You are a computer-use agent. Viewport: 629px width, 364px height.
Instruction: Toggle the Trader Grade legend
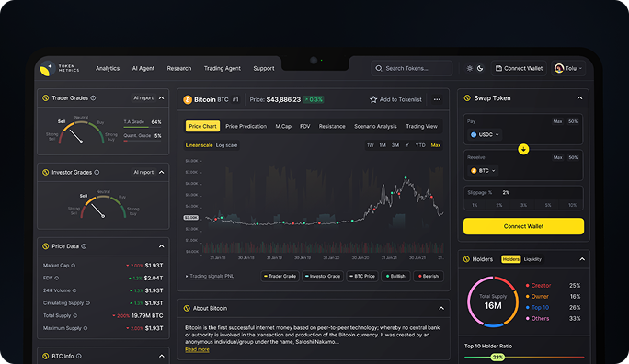280,276
